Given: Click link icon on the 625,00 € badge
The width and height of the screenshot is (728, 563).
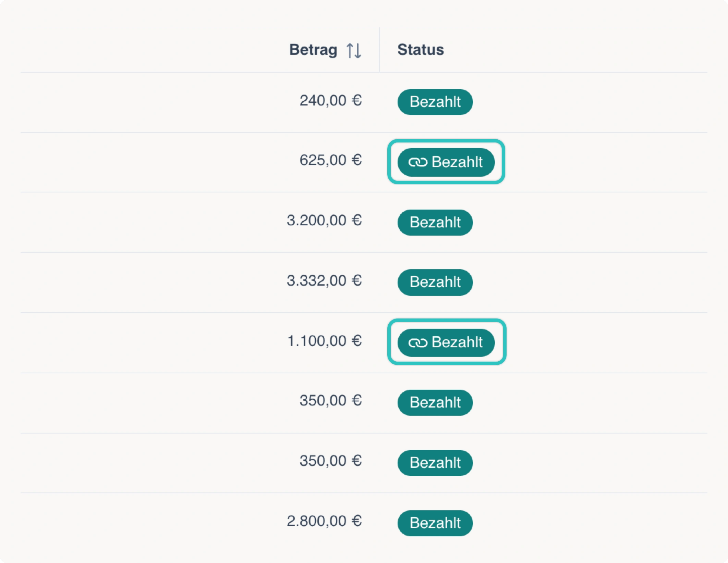Looking at the screenshot, I should click(417, 162).
